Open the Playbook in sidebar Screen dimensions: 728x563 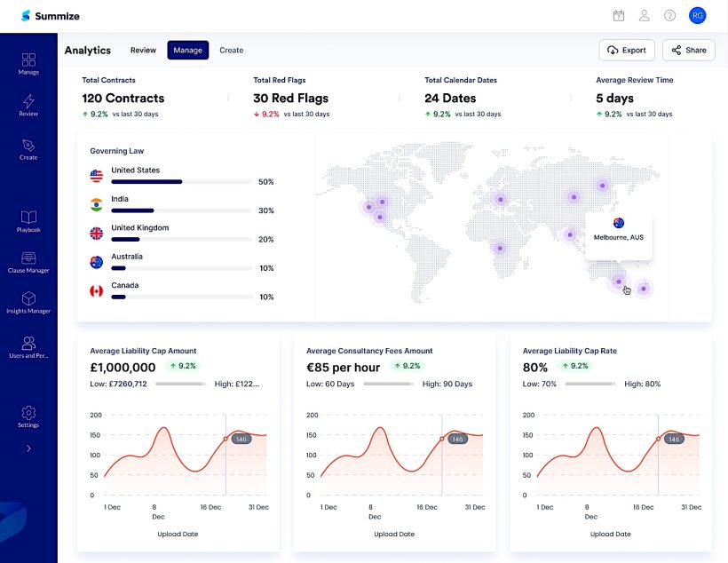28,221
